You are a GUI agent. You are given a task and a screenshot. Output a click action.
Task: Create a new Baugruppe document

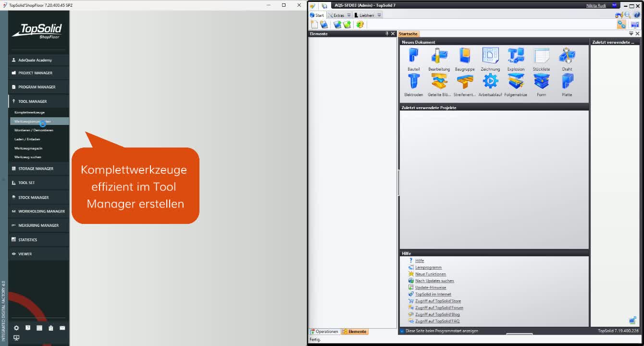(465, 60)
